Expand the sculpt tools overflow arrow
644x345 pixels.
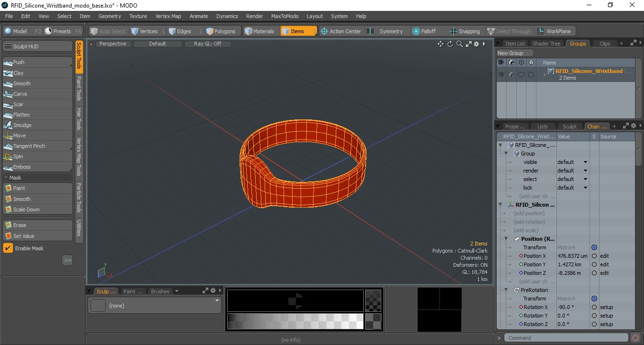coord(67,260)
